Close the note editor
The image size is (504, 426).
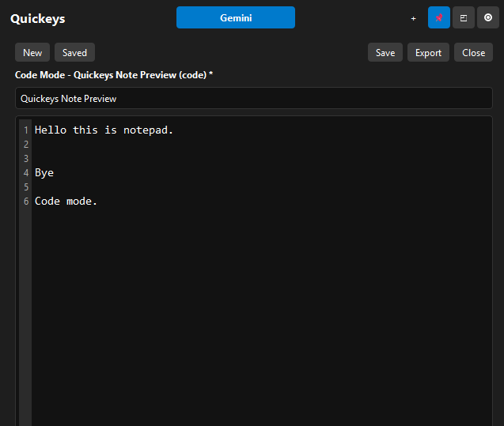[x=473, y=52]
